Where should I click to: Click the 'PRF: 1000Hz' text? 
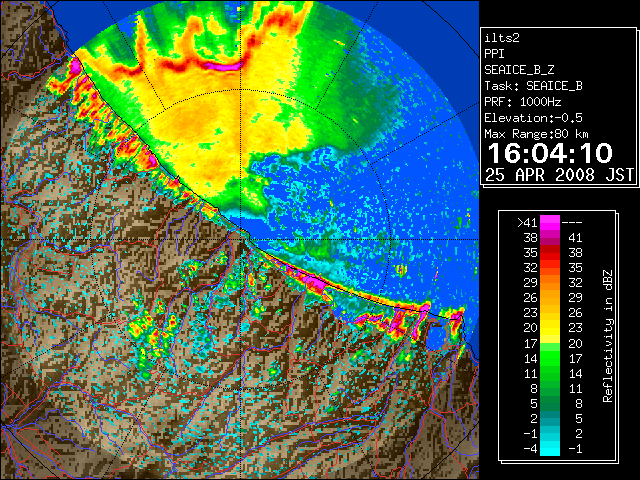point(523,102)
